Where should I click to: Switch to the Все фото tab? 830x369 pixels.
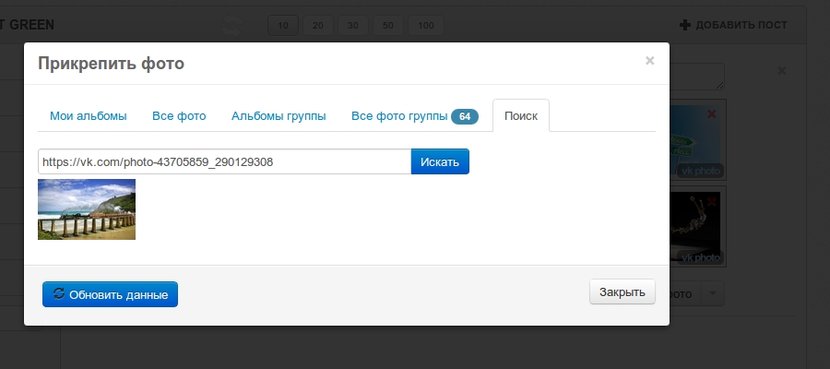pos(179,116)
